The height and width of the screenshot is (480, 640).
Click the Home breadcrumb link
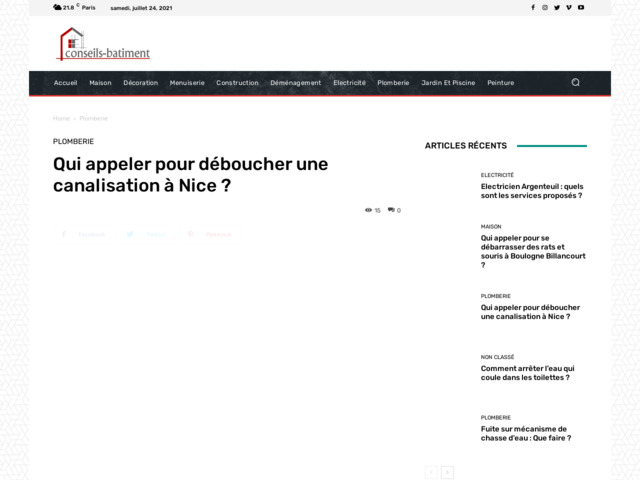coord(61,118)
